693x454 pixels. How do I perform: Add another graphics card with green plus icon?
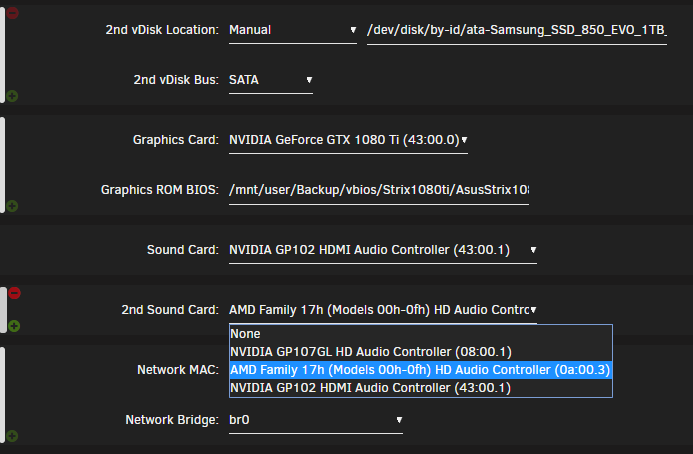pos(12,206)
